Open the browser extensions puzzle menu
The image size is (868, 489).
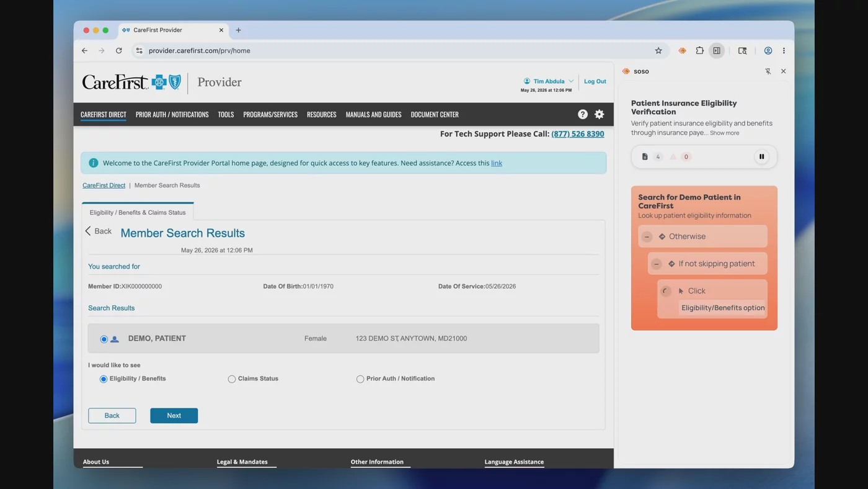700,51
